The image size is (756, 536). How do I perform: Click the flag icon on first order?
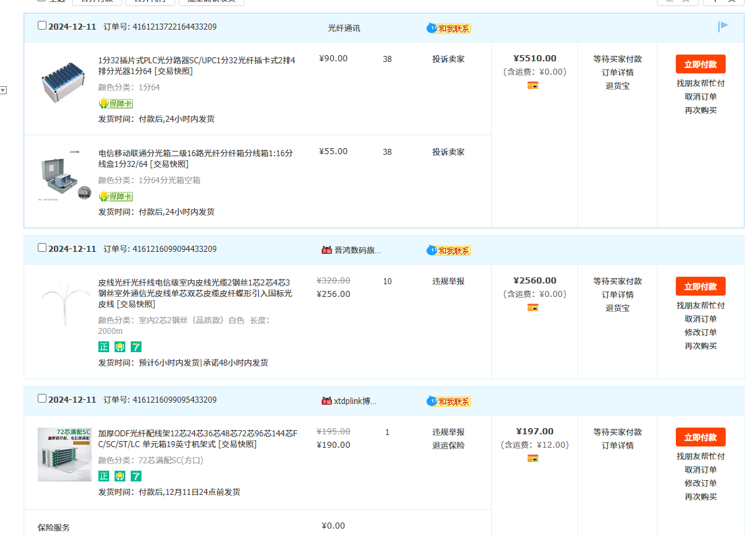click(x=723, y=27)
